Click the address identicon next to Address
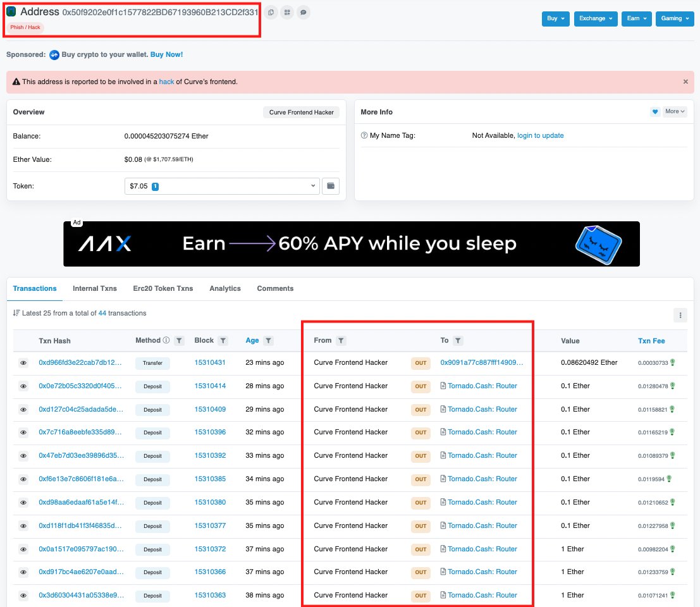 click(x=11, y=11)
